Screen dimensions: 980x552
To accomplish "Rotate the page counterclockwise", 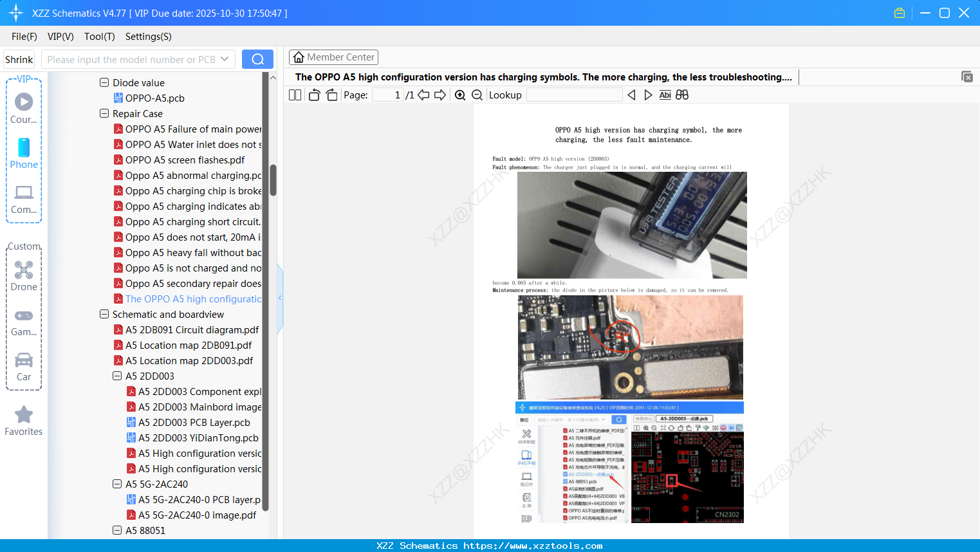I will (x=315, y=95).
